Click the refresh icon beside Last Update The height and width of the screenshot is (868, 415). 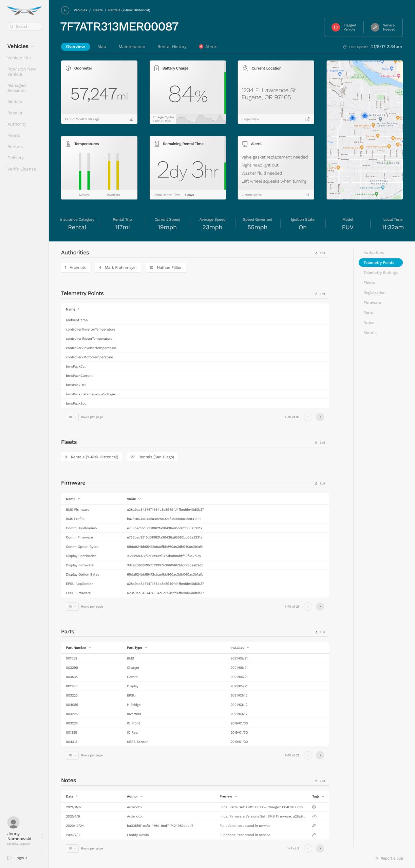pos(344,47)
